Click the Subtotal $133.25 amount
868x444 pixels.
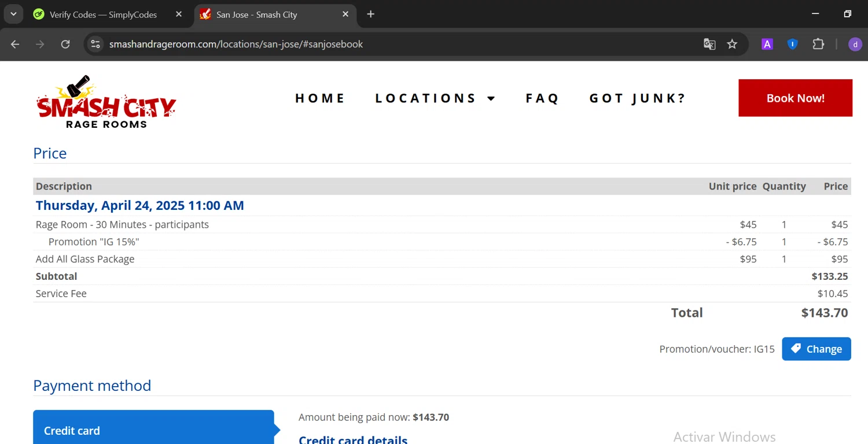[830, 276]
